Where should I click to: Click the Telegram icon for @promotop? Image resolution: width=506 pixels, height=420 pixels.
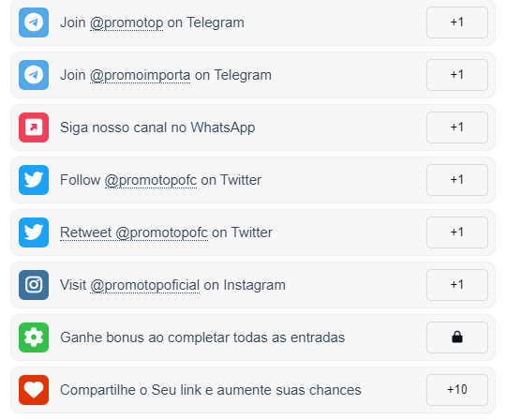34,22
